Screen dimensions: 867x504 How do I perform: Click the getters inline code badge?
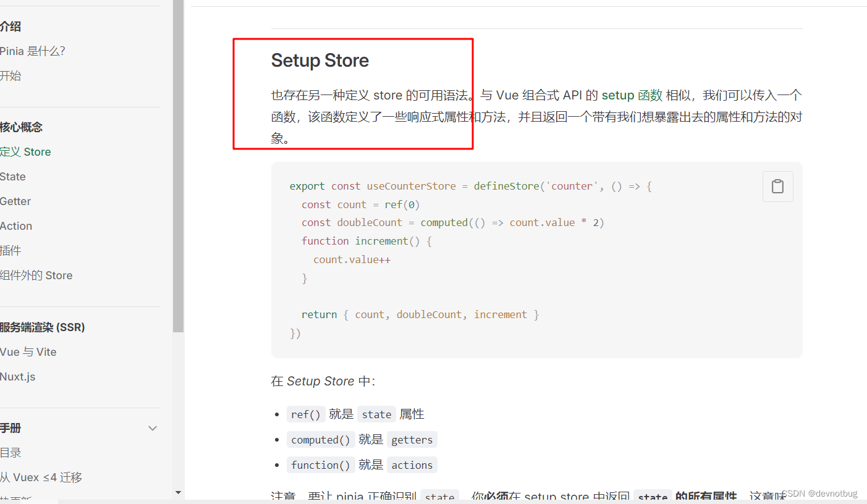pyautogui.click(x=412, y=440)
